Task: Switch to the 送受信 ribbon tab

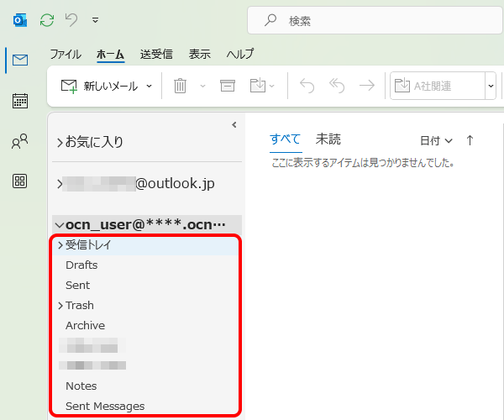Action: coord(155,55)
